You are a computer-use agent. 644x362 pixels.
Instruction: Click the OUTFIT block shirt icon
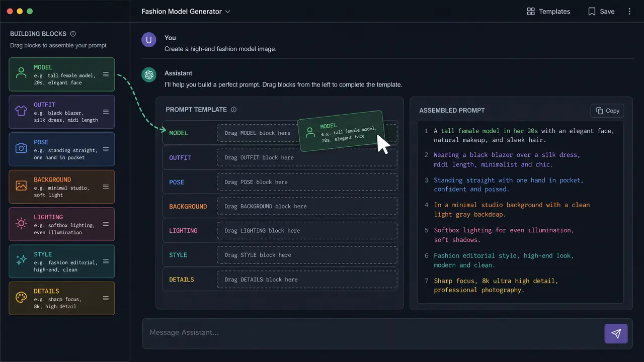[21, 111]
